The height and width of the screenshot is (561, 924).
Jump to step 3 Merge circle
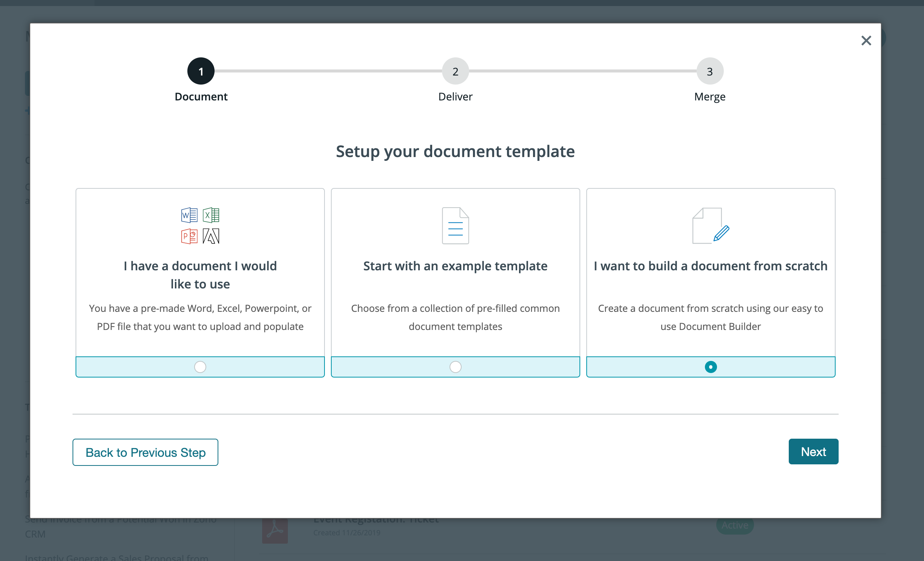(710, 71)
